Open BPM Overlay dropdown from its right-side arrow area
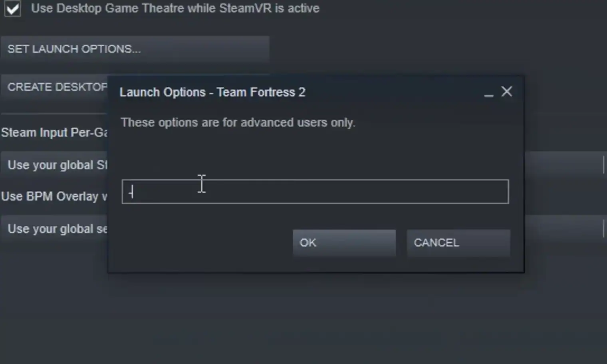The image size is (607, 364). [565, 229]
